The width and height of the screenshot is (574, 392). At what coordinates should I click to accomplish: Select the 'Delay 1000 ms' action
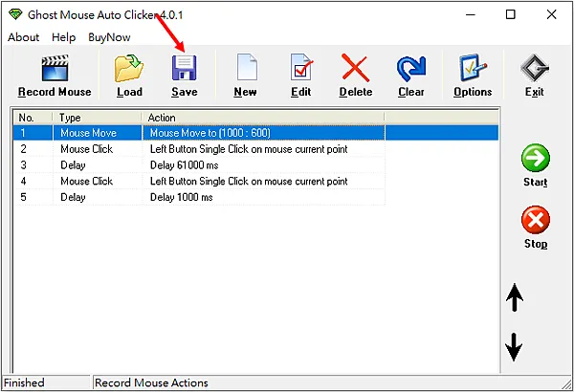(x=264, y=197)
